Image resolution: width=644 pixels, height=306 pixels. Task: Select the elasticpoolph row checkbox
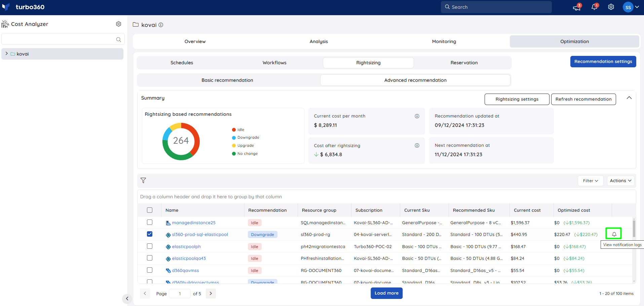coord(150,246)
